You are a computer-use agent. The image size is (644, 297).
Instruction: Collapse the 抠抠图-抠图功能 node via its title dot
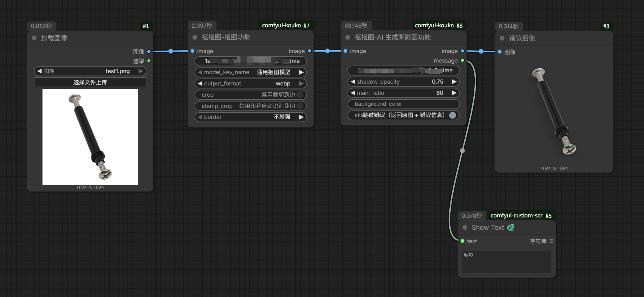point(195,37)
